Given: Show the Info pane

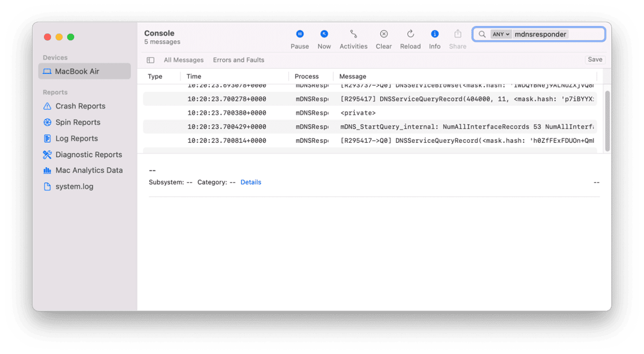Looking at the screenshot, I should pos(434,39).
